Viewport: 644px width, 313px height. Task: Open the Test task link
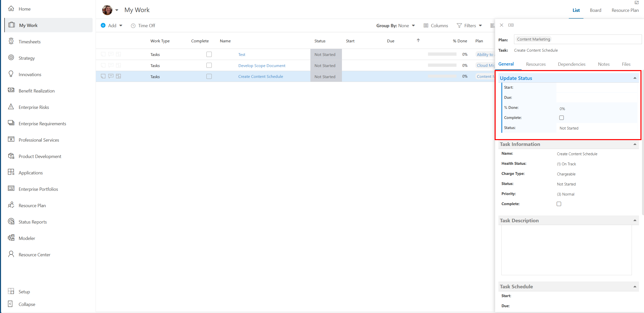(242, 54)
